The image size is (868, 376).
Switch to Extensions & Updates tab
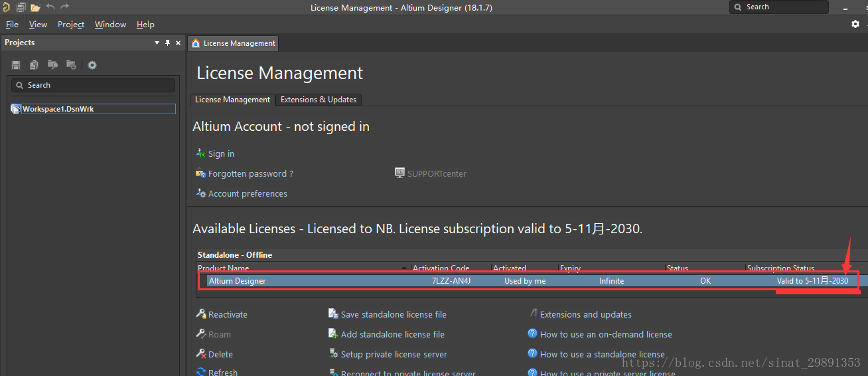click(x=319, y=100)
